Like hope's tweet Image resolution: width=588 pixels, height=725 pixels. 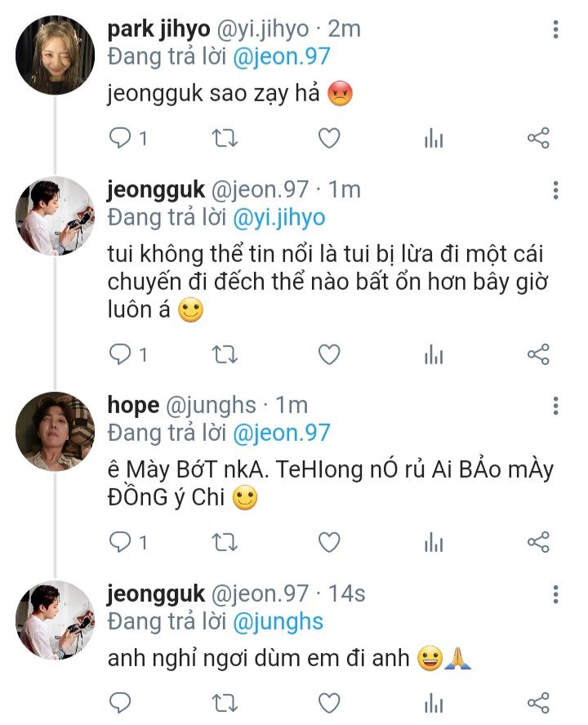pos(328,541)
